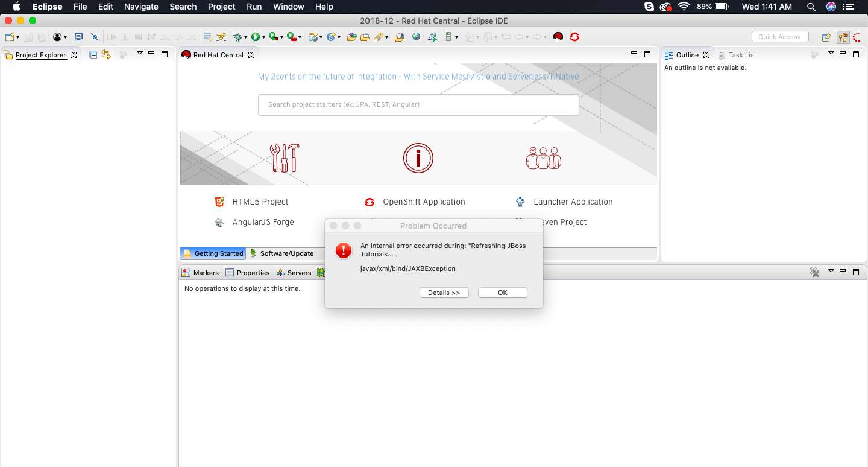Close the Red Hat Central tab
The image size is (868, 467).
tap(251, 55)
